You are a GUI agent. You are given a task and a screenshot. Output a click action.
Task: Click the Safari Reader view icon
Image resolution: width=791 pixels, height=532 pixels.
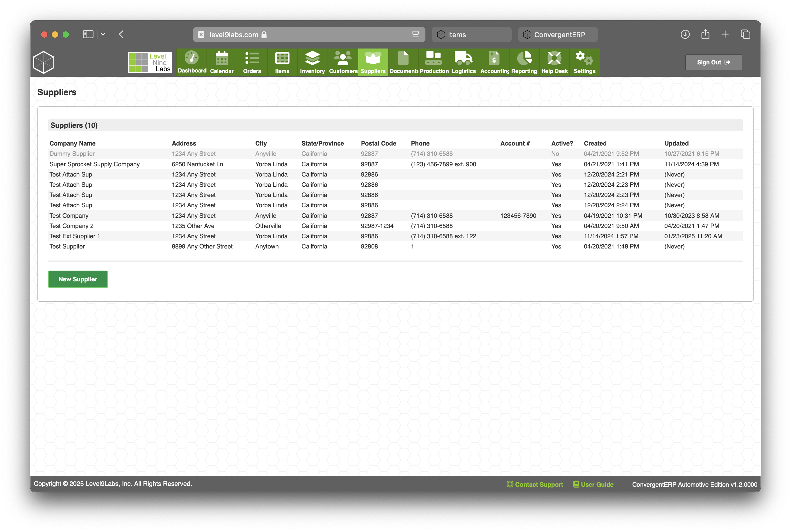click(415, 34)
